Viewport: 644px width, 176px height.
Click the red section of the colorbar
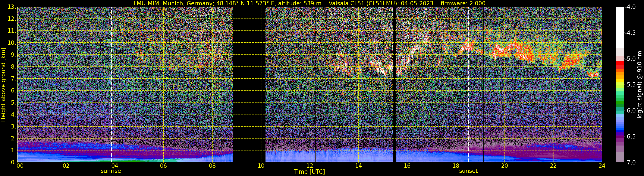point(620,65)
